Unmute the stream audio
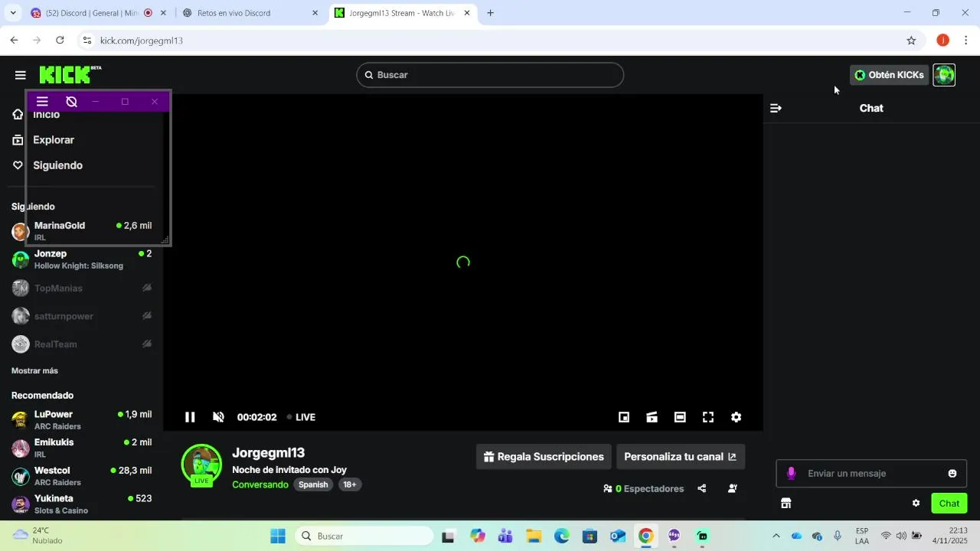 (x=218, y=417)
